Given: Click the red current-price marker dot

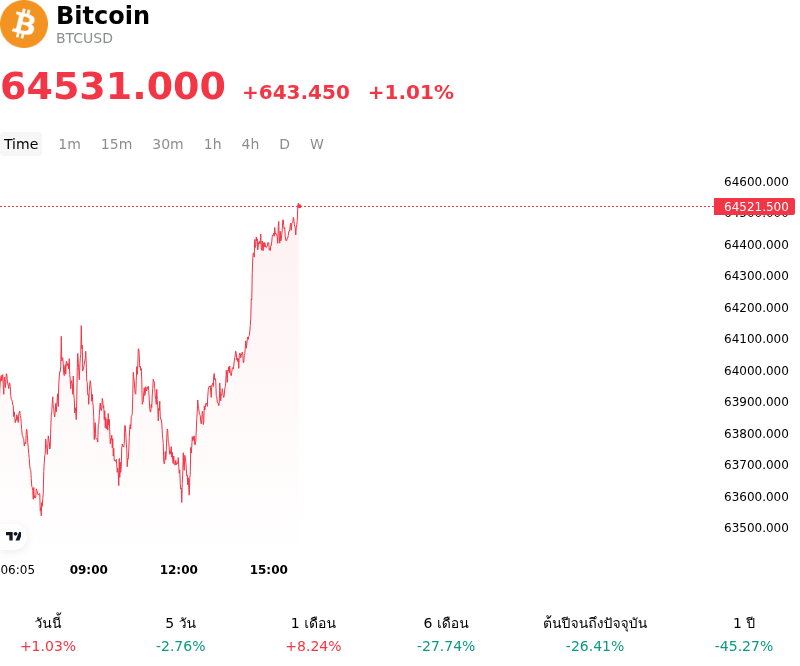Looking at the screenshot, I should pyautogui.click(x=299, y=206).
